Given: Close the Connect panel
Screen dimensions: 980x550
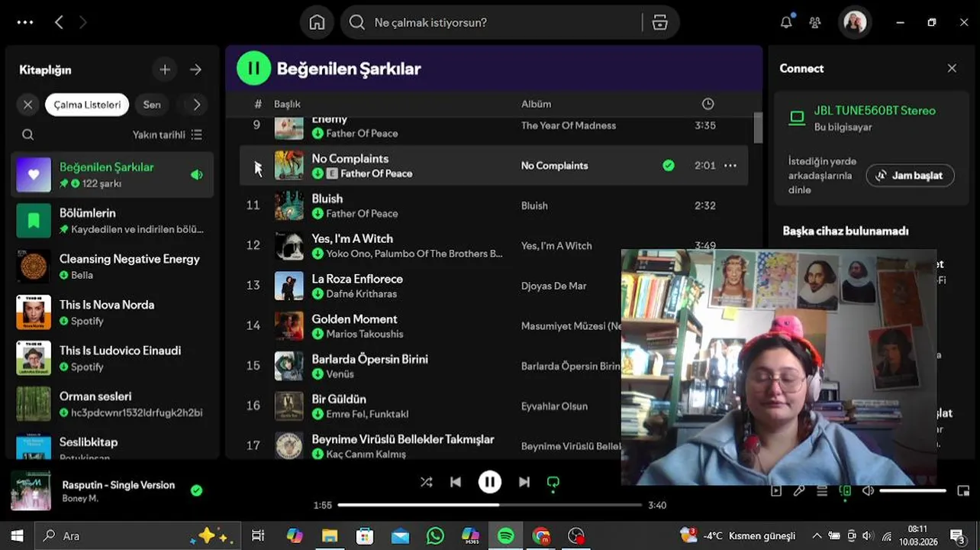Looking at the screenshot, I should 952,68.
